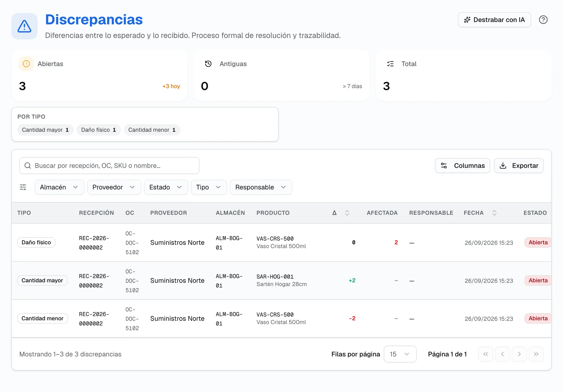Viewport: 563px width, 392px height.
Task: Click the Abiertas summary card
Action: pyautogui.click(x=99, y=75)
